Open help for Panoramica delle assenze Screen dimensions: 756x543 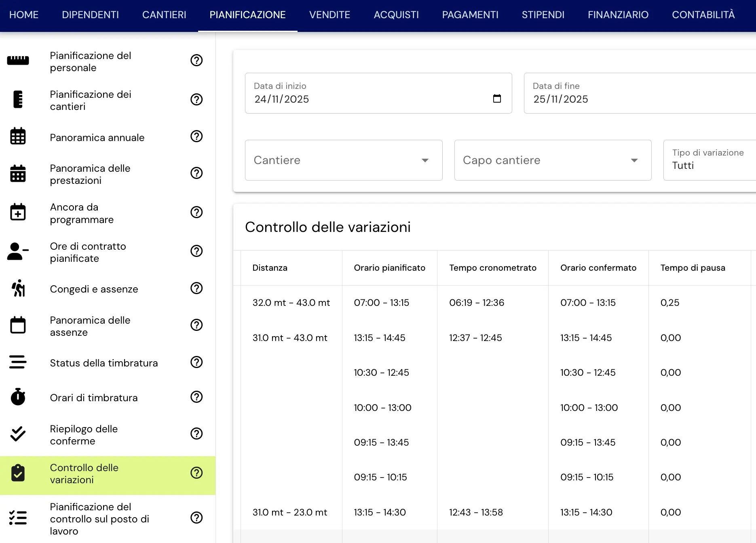[x=196, y=325]
